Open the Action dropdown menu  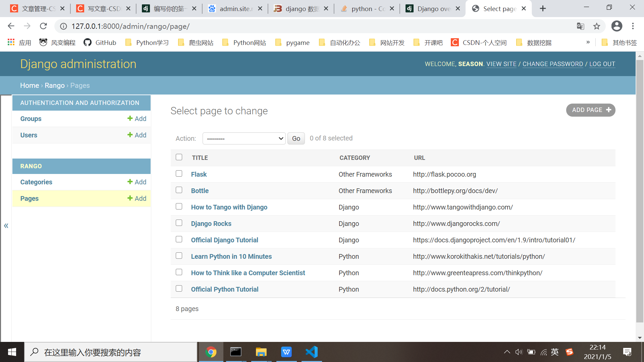[244, 138]
